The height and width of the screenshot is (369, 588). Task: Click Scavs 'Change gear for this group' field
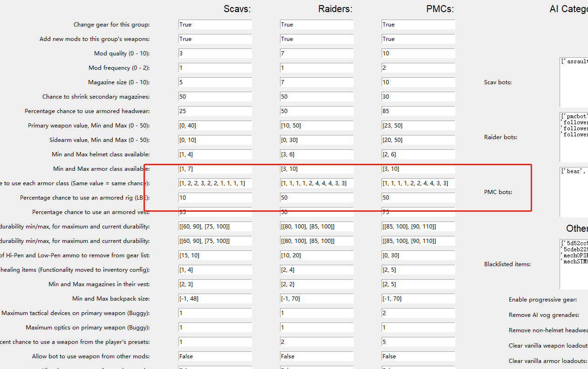(x=215, y=25)
